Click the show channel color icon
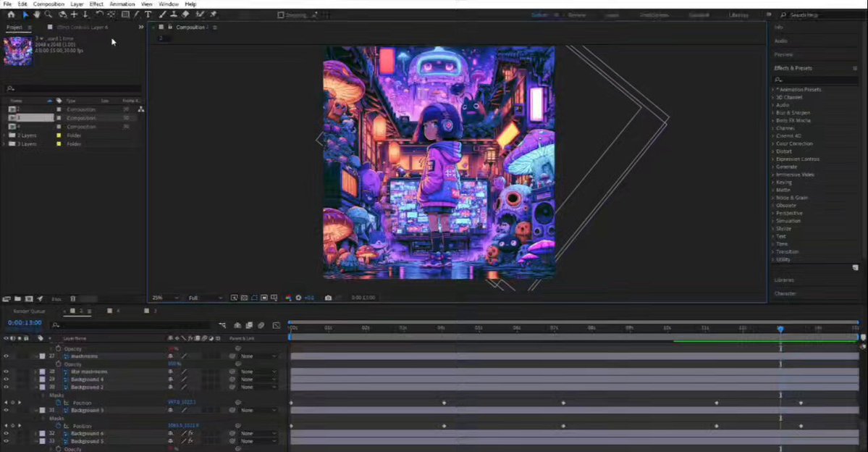This screenshot has height=452, width=868. coord(288,298)
